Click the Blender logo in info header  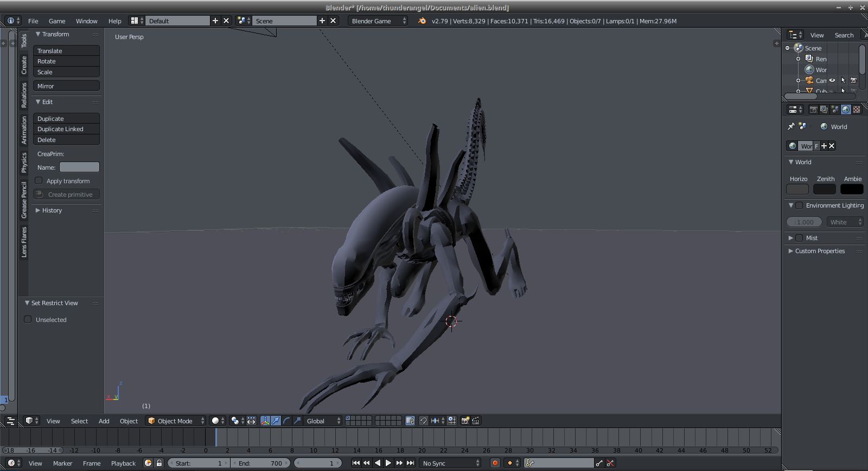tap(422, 21)
